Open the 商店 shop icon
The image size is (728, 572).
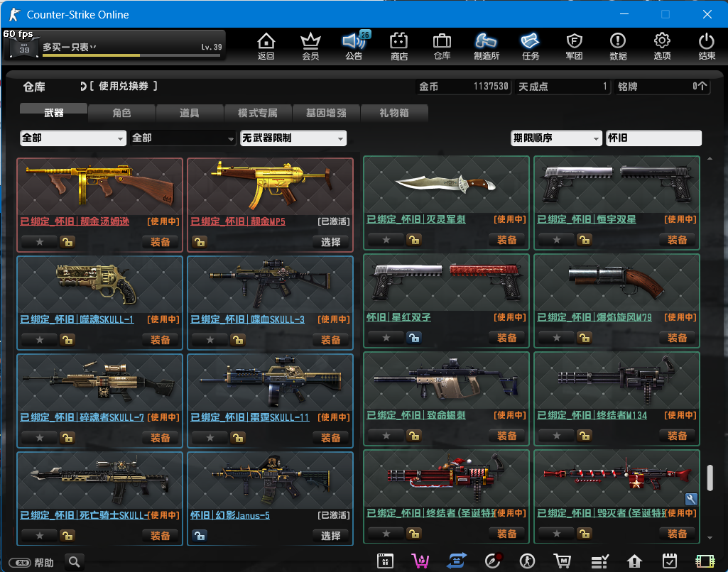pyautogui.click(x=399, y=46)
